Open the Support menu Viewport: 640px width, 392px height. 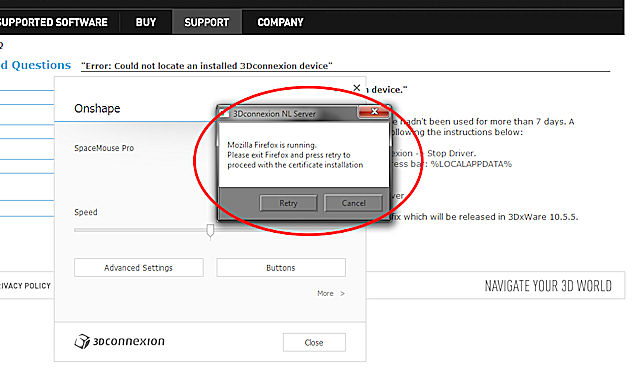(207, 22)
